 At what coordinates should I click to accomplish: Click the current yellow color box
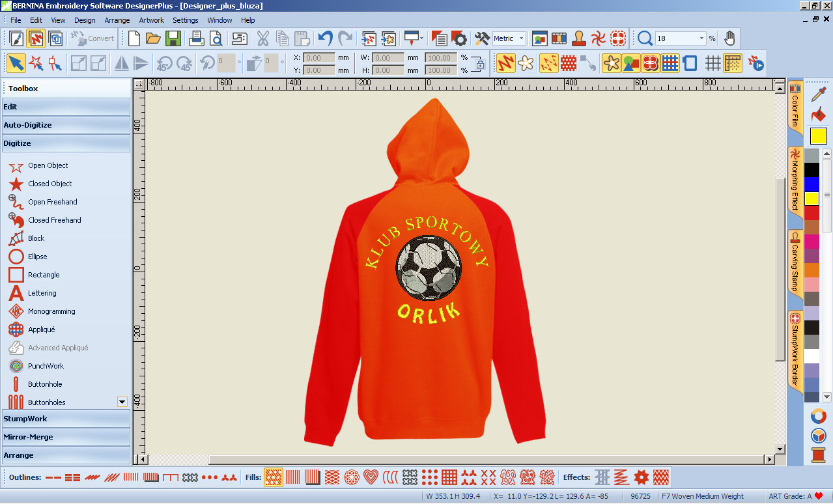[819, 136]
